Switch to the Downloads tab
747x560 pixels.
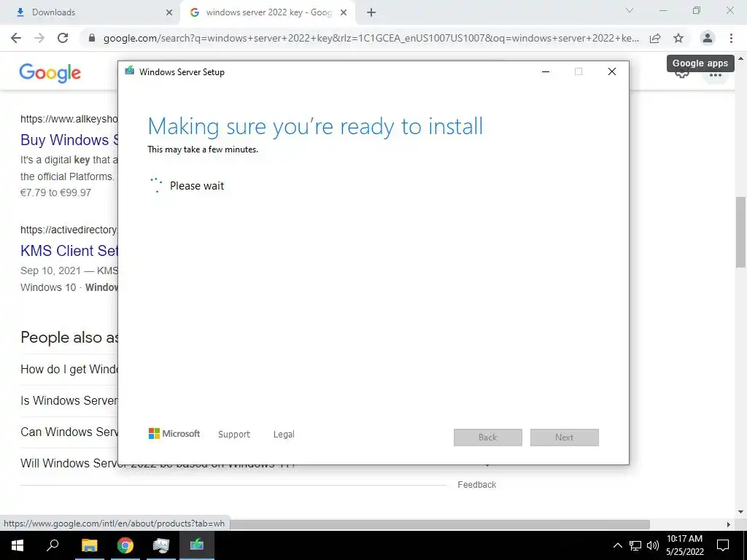(90, 12)
